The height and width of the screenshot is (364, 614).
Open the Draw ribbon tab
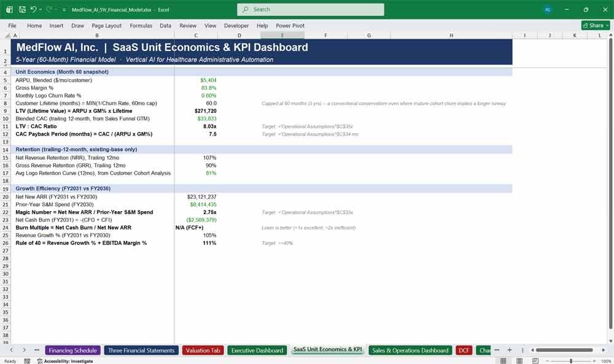point(77,25)
